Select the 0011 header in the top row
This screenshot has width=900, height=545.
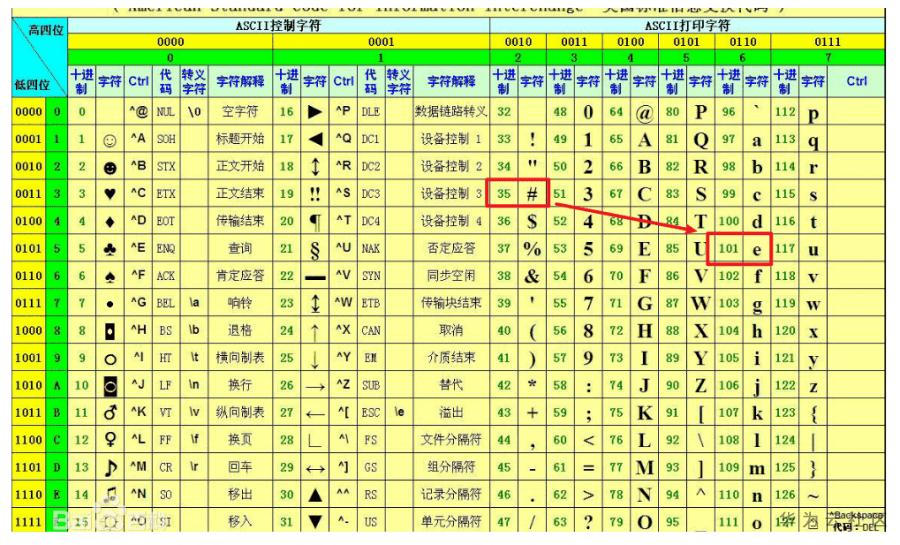pyautogui.click(x=574, y=41)
